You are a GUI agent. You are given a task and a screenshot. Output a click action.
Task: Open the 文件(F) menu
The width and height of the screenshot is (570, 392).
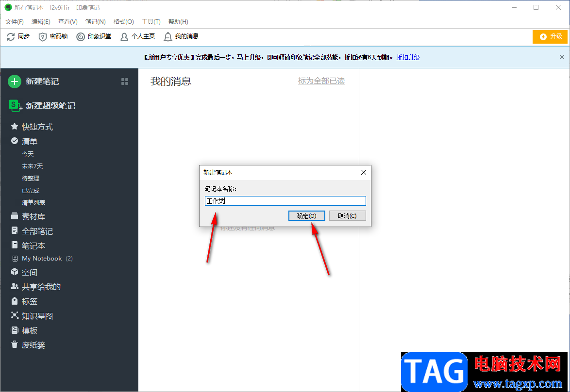point(15,22)
